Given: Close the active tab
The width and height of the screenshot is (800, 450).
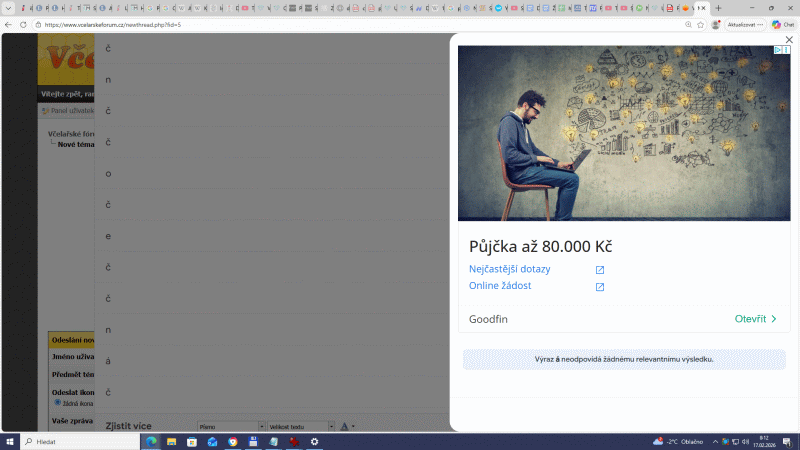Looking at the screenshot, I should tap(703, 8).
